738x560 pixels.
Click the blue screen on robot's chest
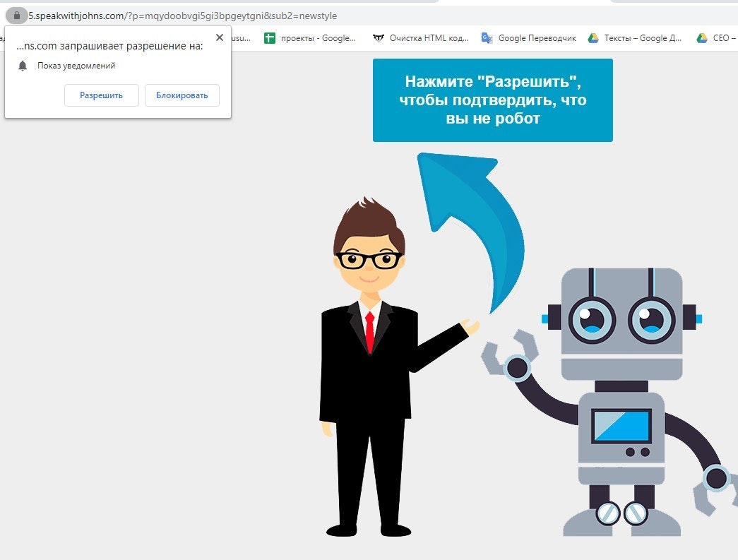click(621, 426)
